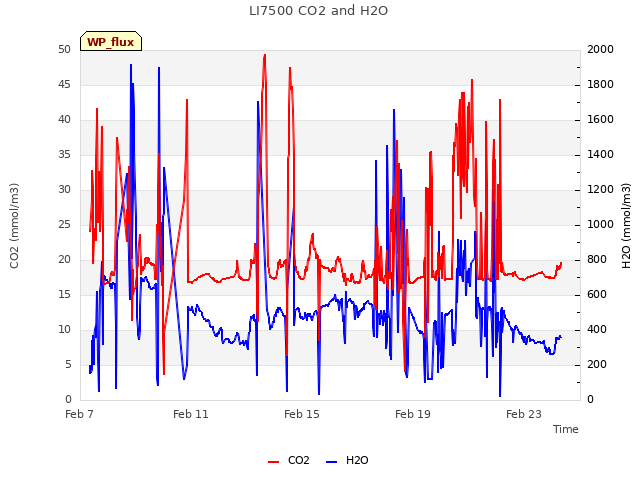
Task: Click the 1600 tick on right axis
Action: coord(600,120)
